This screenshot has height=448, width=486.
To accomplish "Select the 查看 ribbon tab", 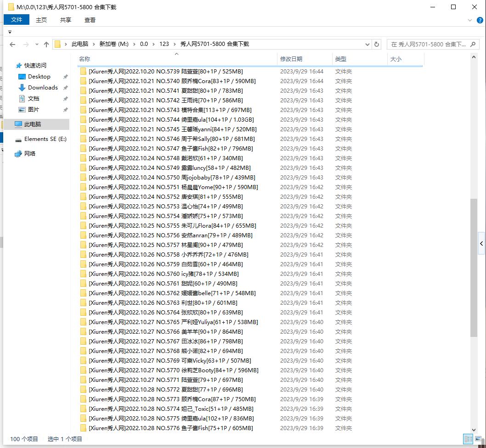I will 90,20.
